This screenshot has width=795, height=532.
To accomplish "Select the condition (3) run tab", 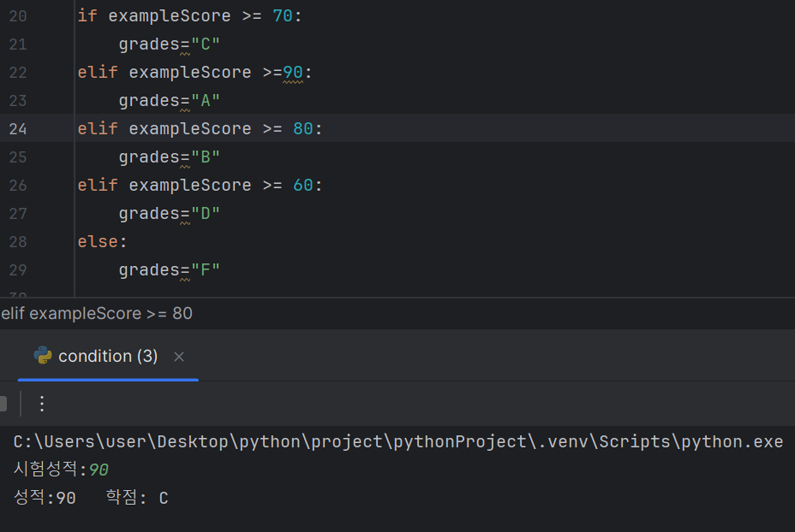I will coord(108,356).
